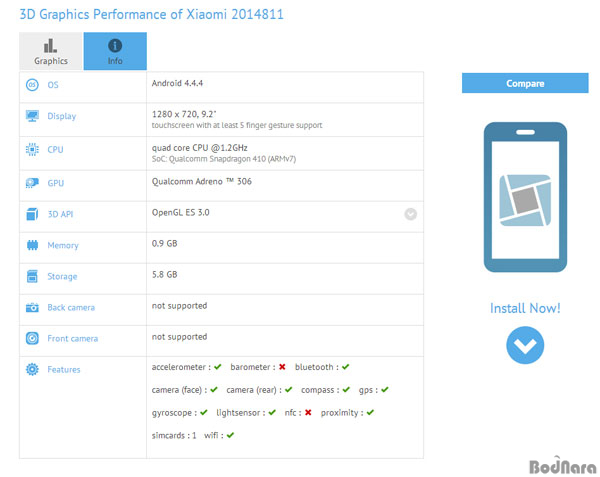
Task: Click the accelerometer green checkmark
Action: (x=218, y=367)
